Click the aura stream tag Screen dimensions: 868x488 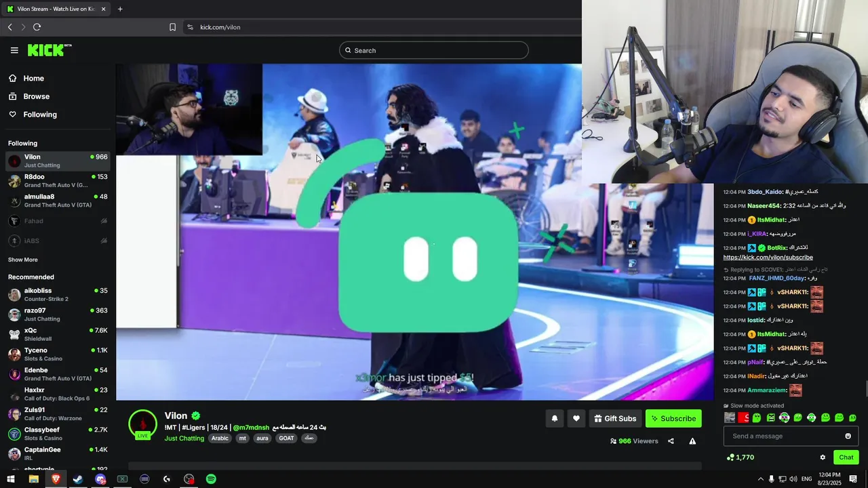262,439
